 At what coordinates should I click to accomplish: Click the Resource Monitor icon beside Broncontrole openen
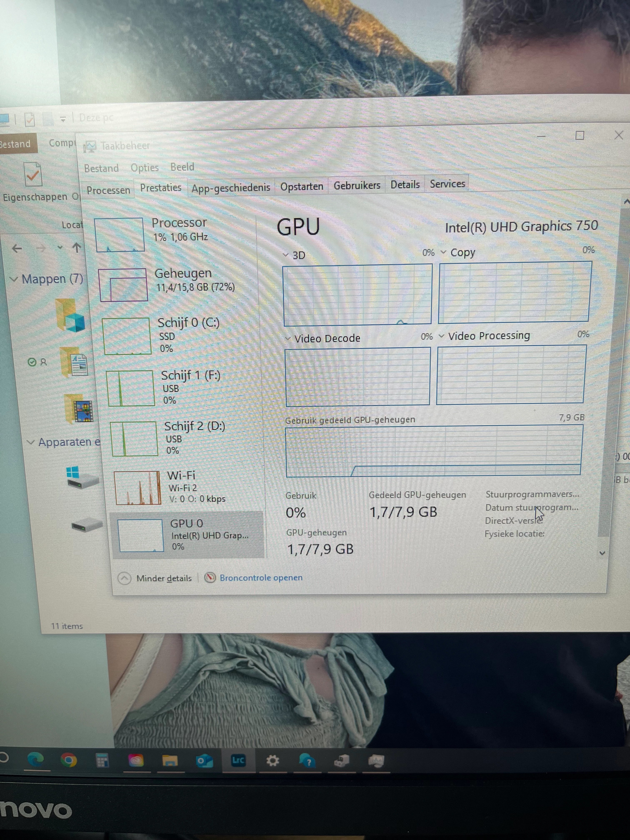pos(210,577)
